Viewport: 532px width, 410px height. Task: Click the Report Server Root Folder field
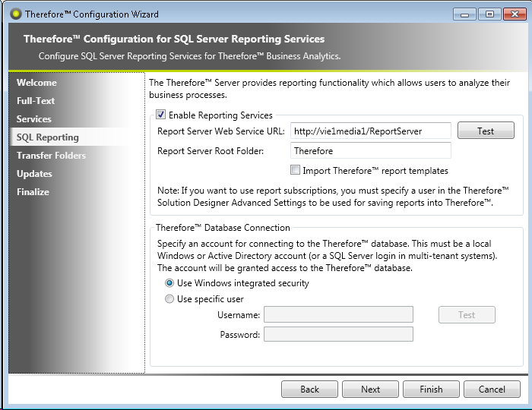click(x=371, y=150)
